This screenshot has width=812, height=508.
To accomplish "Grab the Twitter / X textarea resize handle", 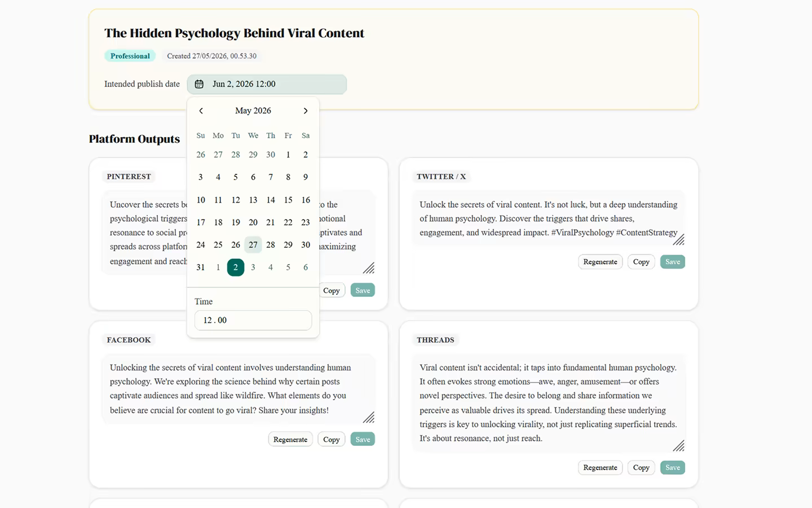I will (679, 240).
